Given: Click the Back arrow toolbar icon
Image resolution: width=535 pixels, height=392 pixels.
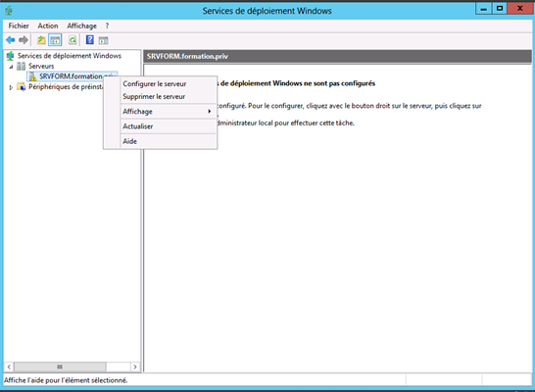Looking at the screenshot, I should pos(11,40).
